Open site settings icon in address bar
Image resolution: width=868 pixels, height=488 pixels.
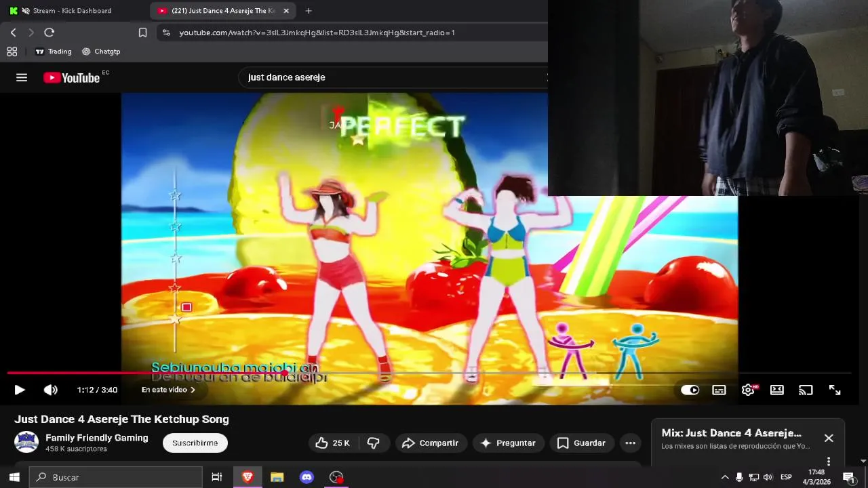[166, 33]
